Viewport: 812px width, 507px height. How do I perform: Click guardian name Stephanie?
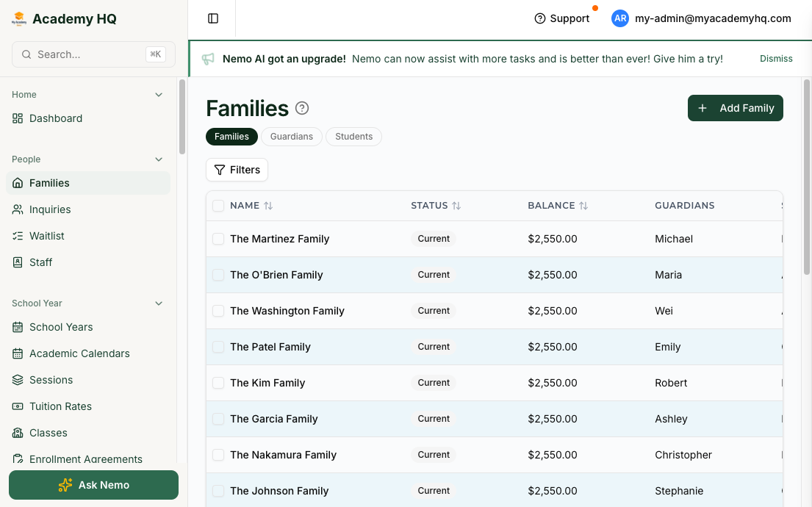[x=679, y=491]
